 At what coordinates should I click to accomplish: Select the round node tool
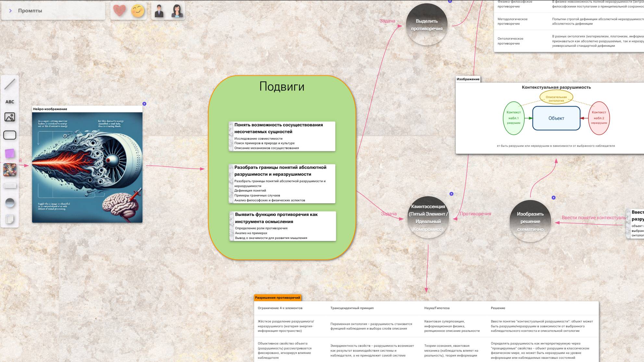[10, 203]
